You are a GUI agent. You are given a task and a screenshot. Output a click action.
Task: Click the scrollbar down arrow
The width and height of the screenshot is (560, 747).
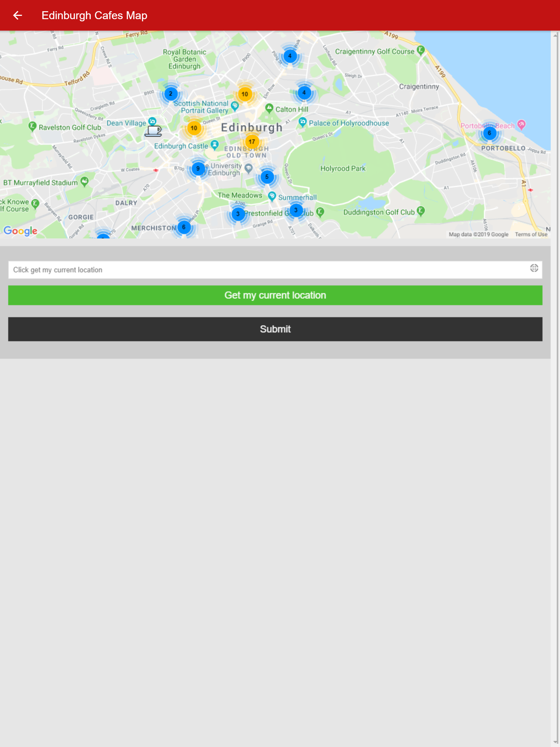(x=555, y=742)
